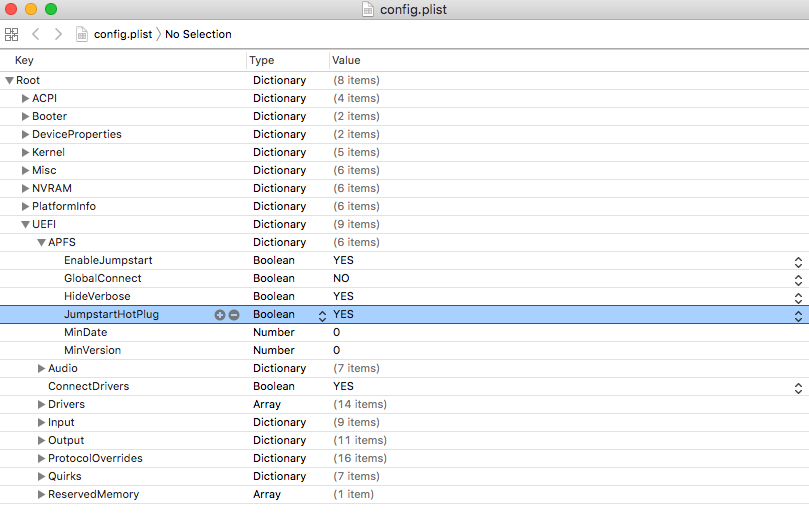The image size is (809, 522).
Task: Collapse the APFS dictionary
Action: click(x=41, y=242)
